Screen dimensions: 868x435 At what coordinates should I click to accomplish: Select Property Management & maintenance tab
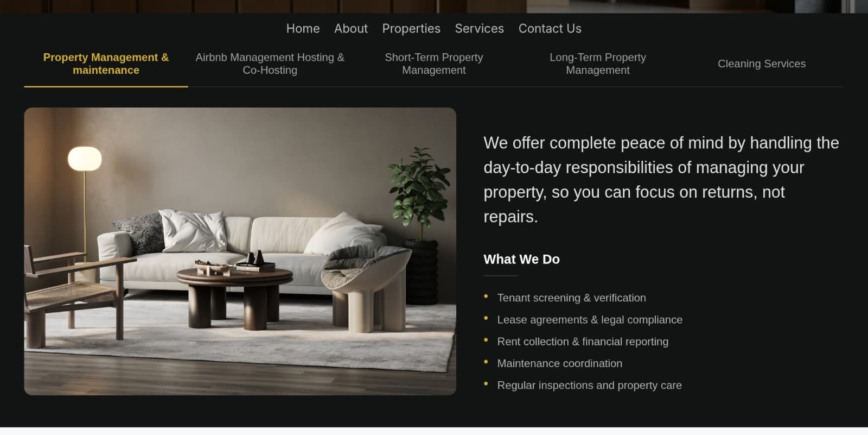coord(106,64)
